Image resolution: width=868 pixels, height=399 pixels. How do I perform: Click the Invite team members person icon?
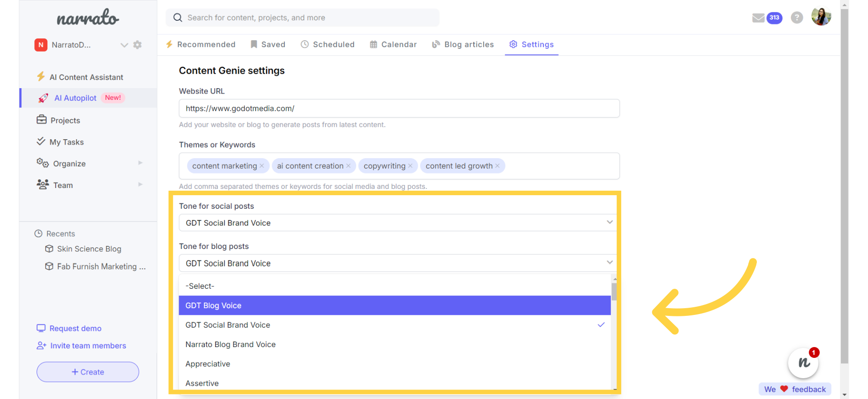click(x=42, y=345)
